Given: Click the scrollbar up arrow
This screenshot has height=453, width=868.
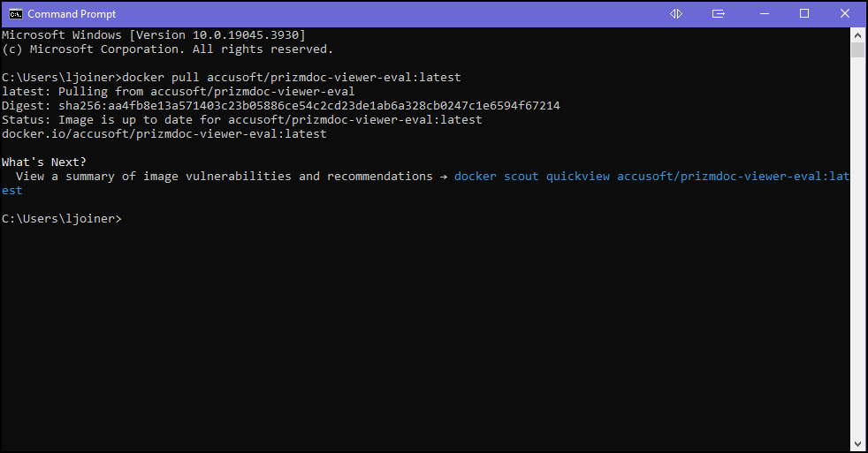Looking at the screenshot, I should 857,34.
